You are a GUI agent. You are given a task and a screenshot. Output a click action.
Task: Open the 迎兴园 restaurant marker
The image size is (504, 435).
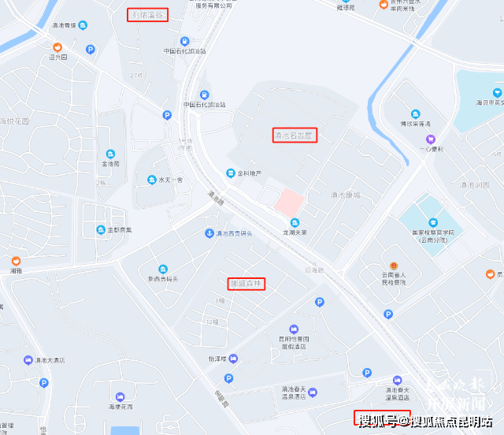point(57,47)
